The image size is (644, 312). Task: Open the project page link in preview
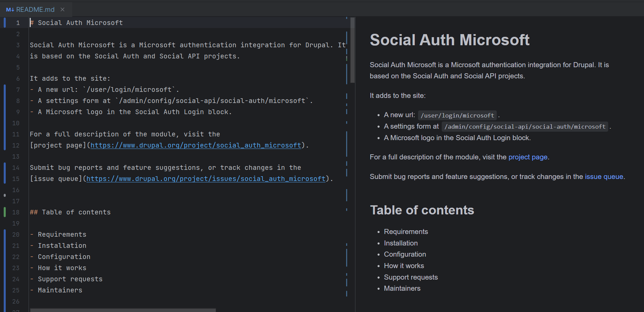click(527, 157)
